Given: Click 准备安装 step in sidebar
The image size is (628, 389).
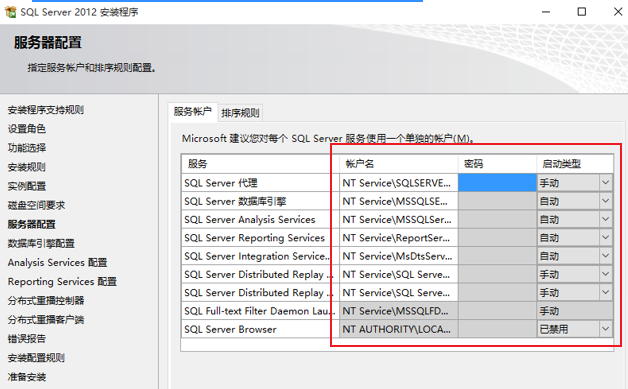Looking at the screenshot, I should click(27, 377).
